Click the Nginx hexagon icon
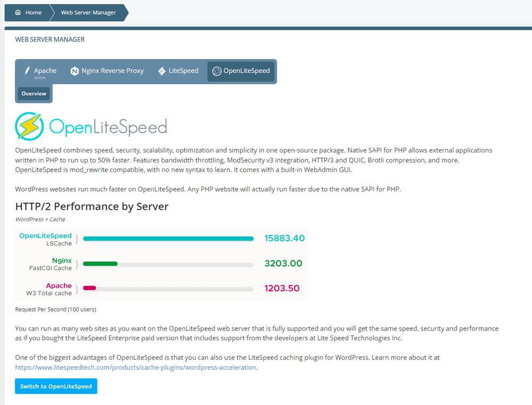Screen dimensions: 532x405 click(x=74, y=71)
